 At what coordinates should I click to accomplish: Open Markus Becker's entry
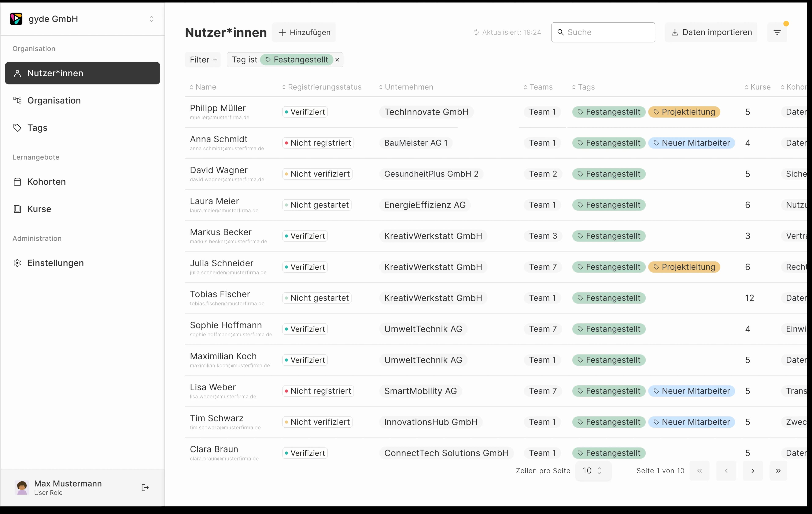(496, 236)
